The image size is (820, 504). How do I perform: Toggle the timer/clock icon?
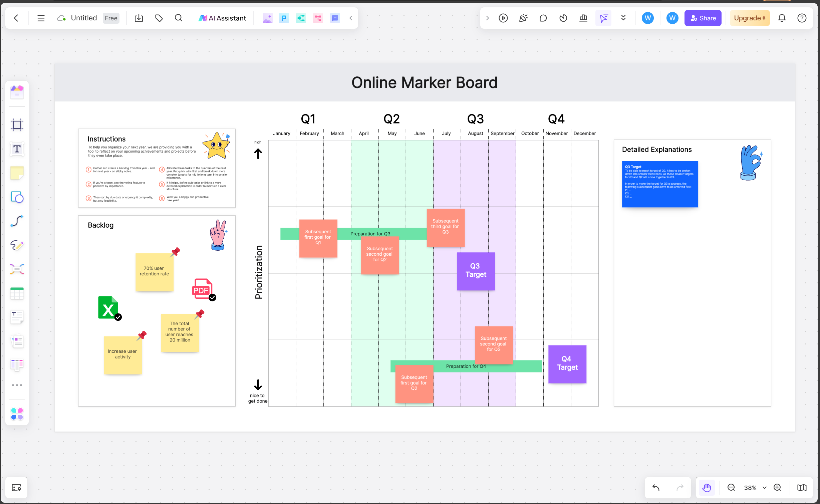pos(563,18)
